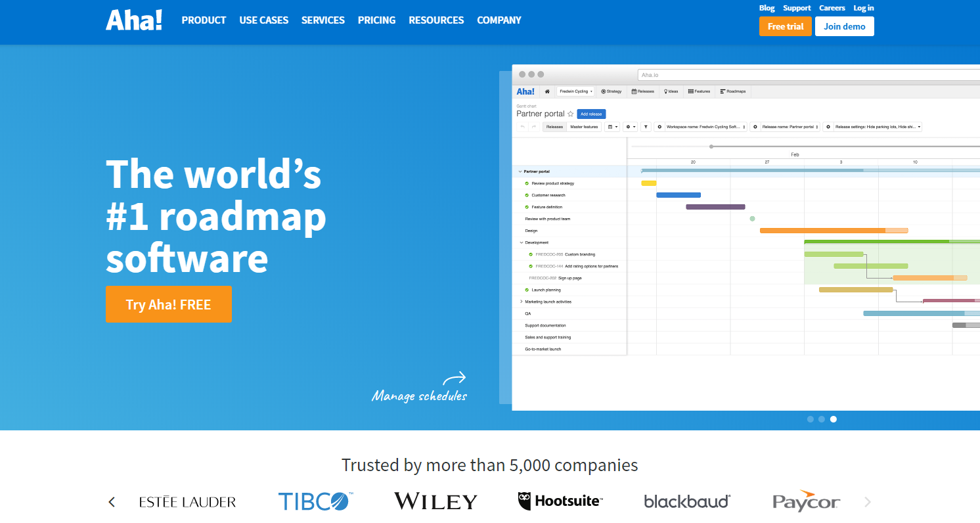Viewport: 980px width, 523px height.
Task: Click the home icon in the app screenshot
Action: 547,91
